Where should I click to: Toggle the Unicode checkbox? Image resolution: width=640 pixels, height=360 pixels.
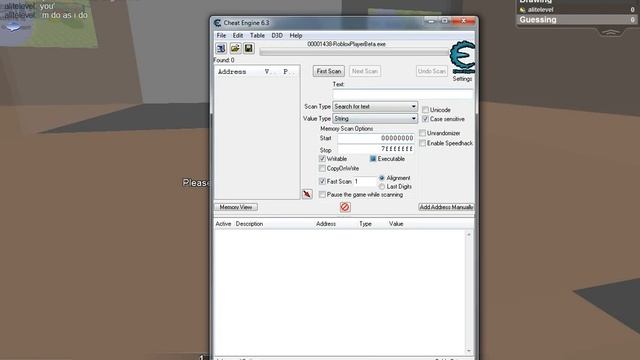pyautogui.click(x=426, y=110)
